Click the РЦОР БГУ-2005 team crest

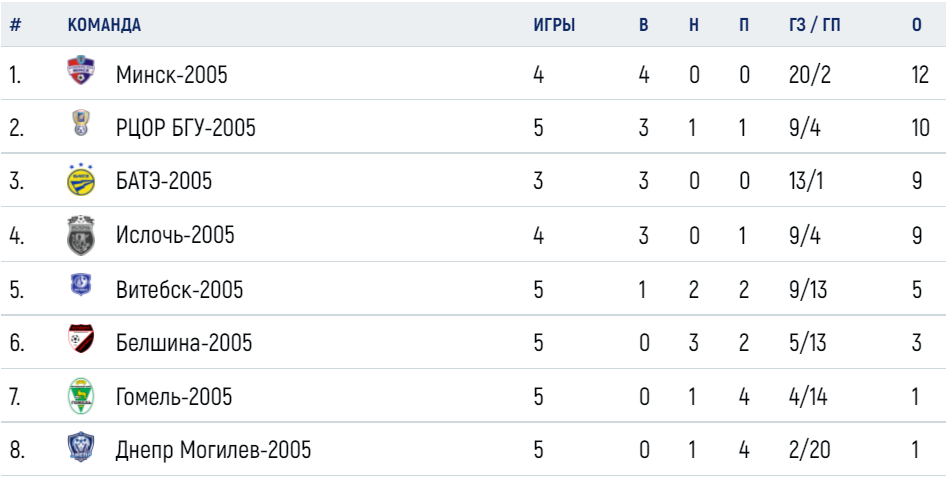coord(80,123)
